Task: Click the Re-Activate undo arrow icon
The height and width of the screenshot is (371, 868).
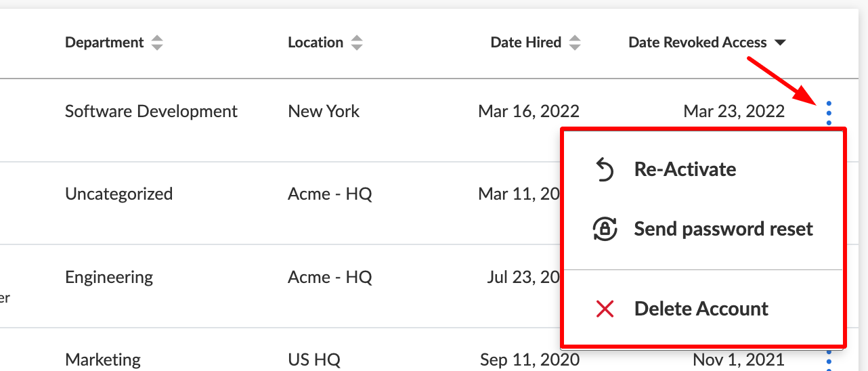Action: click(x=604, y=169)
